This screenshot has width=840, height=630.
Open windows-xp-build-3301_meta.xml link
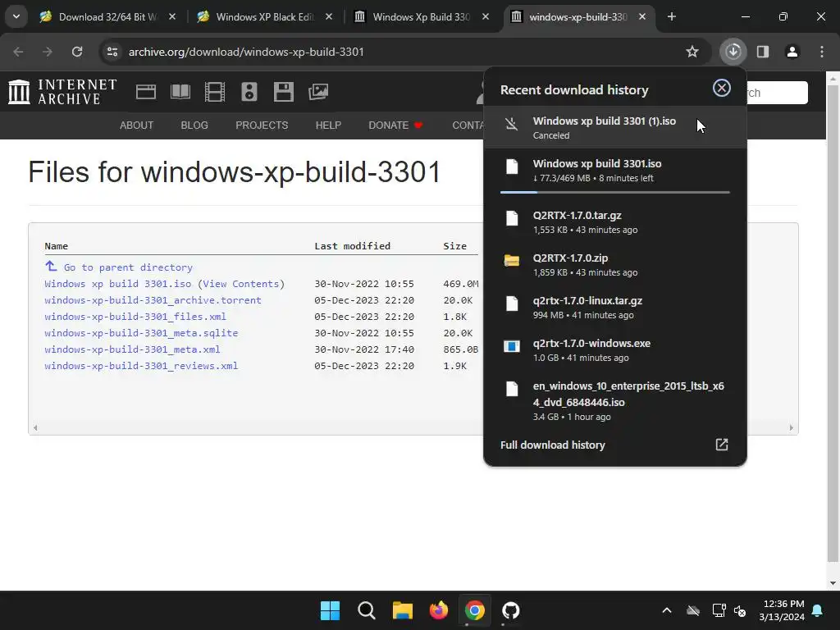tap(132, 349)
